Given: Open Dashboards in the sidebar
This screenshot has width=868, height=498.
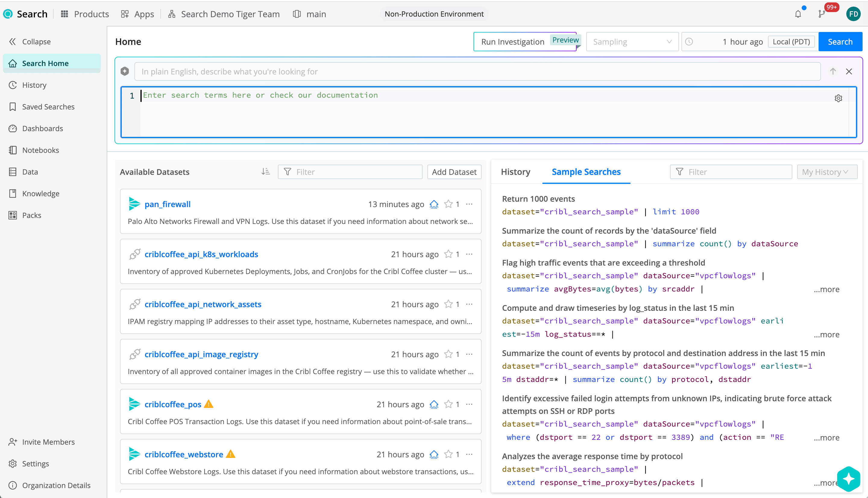Looking at the screenshot, I should (42, 128).
